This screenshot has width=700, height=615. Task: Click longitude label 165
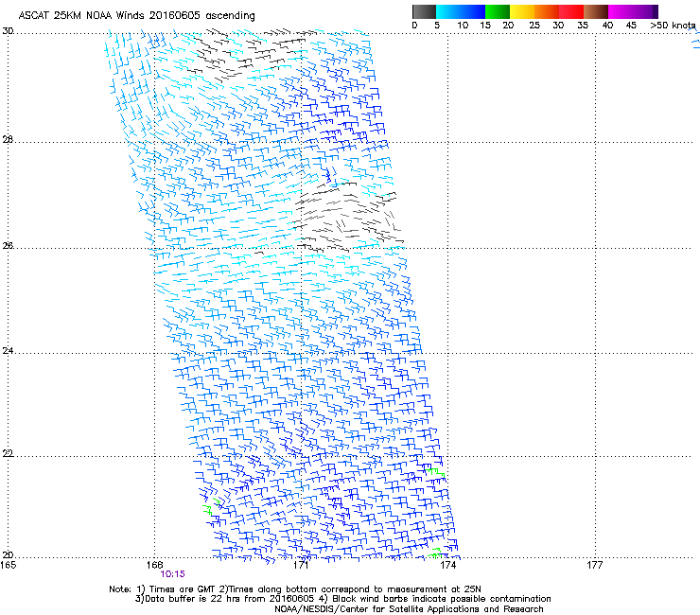(x=8, y=565)
